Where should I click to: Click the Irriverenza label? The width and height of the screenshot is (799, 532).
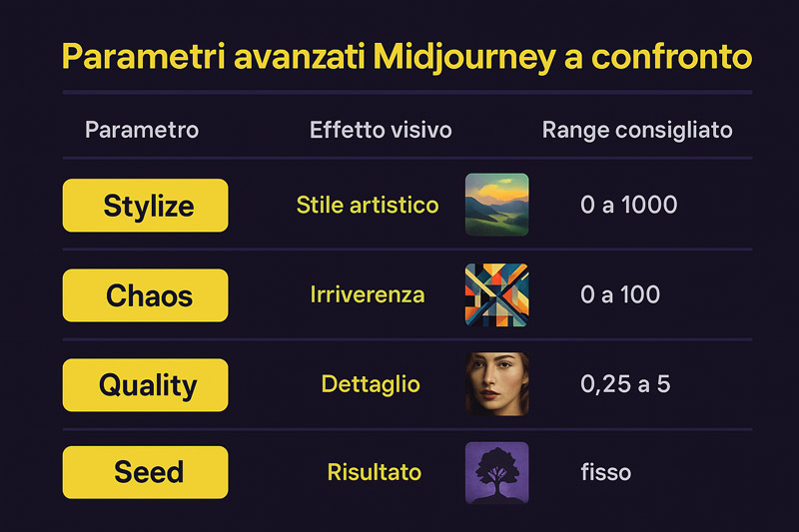click(x=368, y=294)
